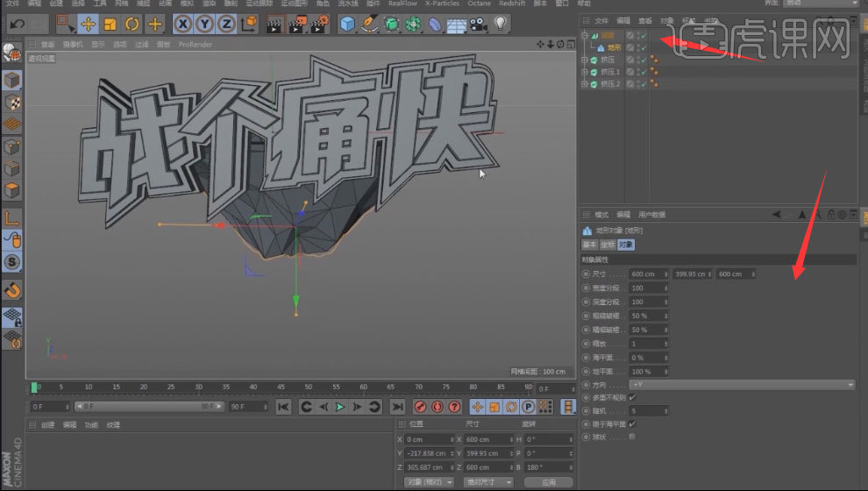Click the Play Forward timeline button
Image resolution: width=868 pixels, height=491 pixels.
click(x=340, y=407)
